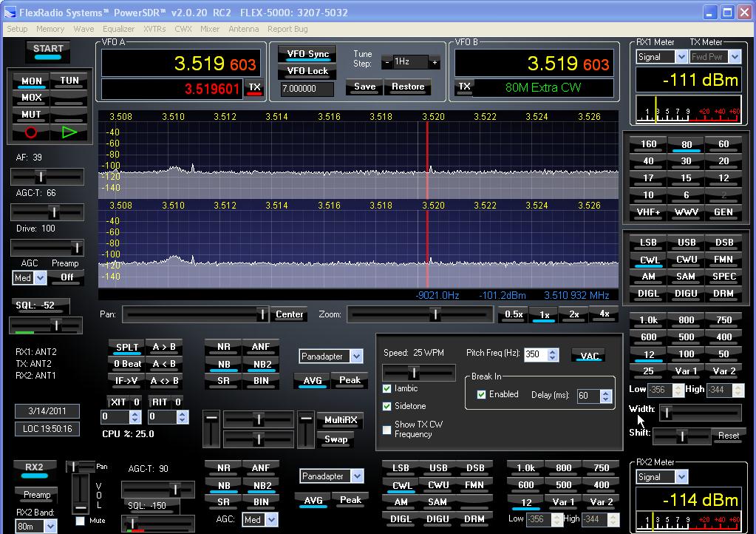756x534 pixels.
Task: Click the green playback icon
Action: click(69, 133)
